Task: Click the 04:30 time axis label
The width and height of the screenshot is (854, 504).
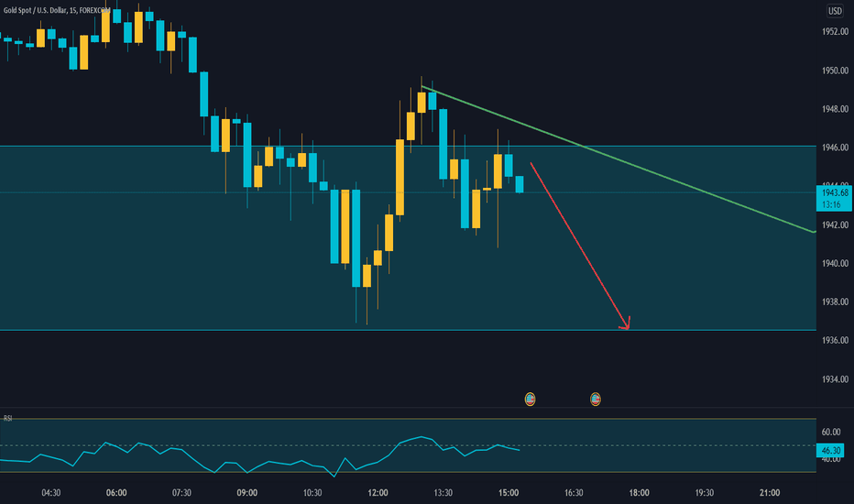Action: tap(51, 493)
